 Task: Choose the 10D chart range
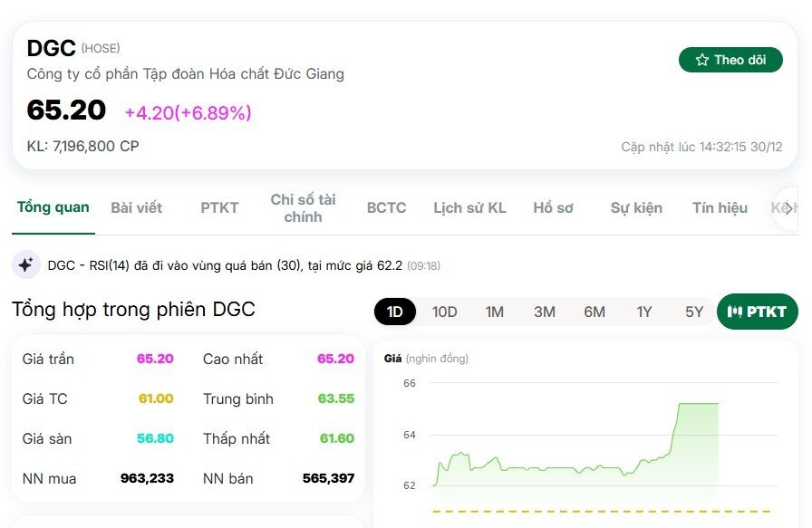click(x=444, y=312)
